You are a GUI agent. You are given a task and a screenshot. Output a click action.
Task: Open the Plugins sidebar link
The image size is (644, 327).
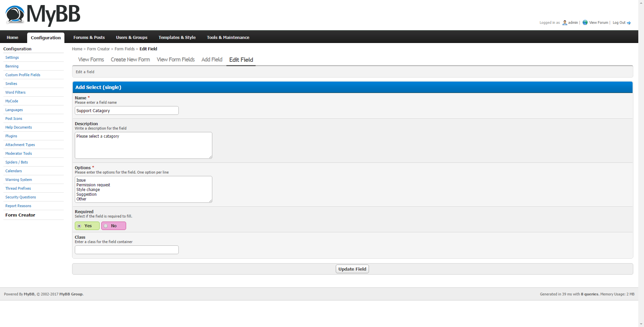11,136
